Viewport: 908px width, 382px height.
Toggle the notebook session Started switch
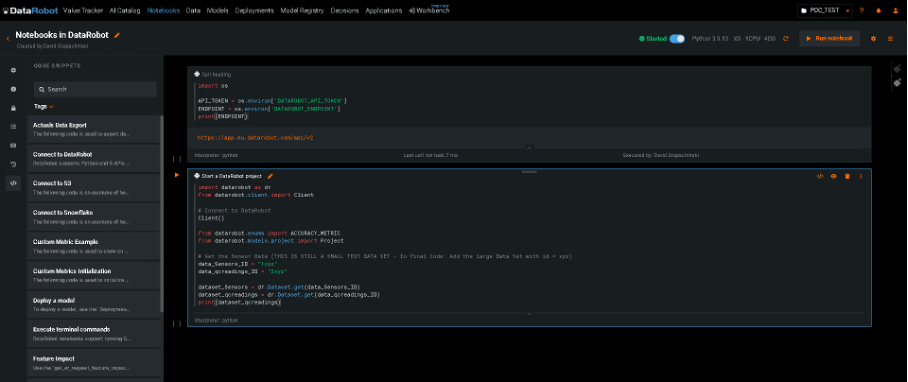click(677, 39)
